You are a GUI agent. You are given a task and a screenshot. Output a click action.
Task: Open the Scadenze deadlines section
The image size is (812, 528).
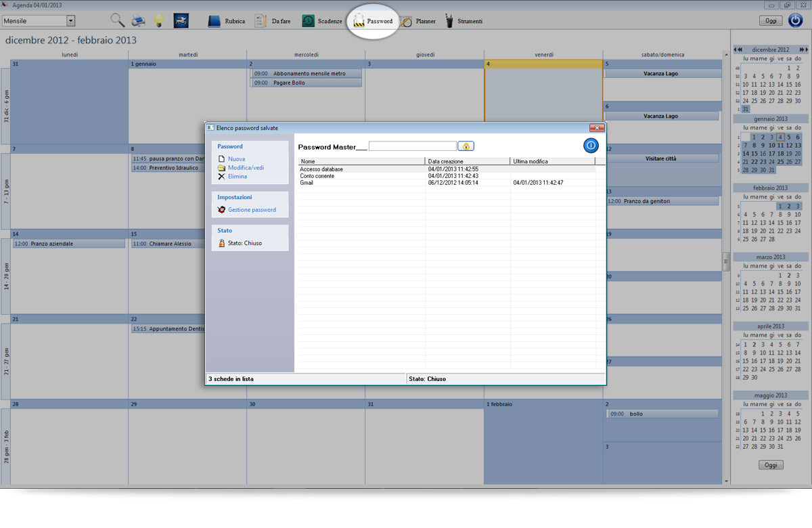[x=321, y=21]
